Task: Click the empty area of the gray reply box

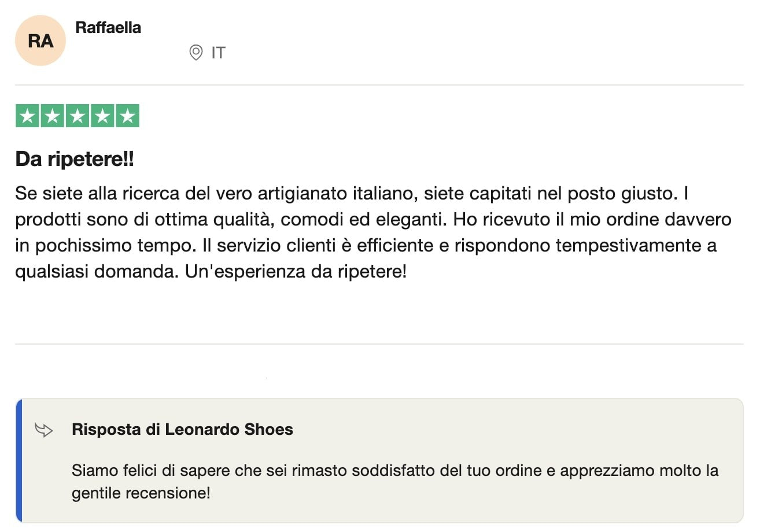Action: point(521,431)
